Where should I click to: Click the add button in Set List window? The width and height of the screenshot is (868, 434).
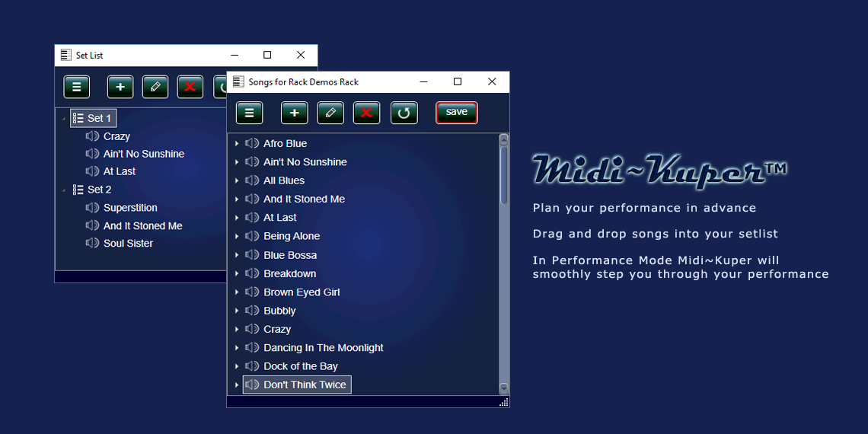coord(120,87)
